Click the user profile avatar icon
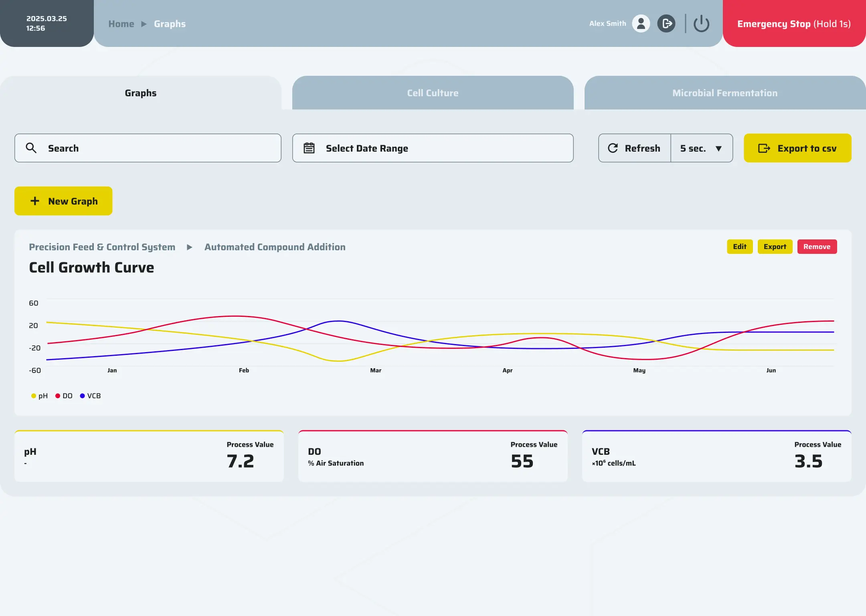This screenshot has height=616, width=866. click(641, 24)
